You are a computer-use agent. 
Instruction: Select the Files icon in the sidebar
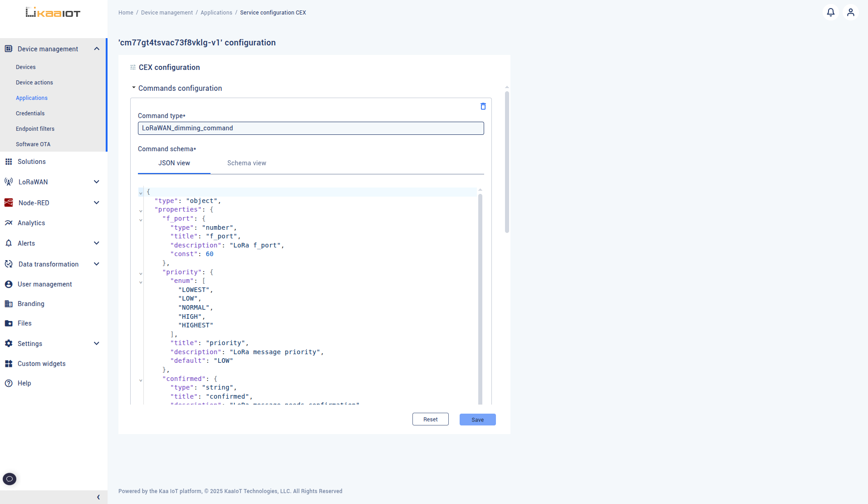coord(9,323)
